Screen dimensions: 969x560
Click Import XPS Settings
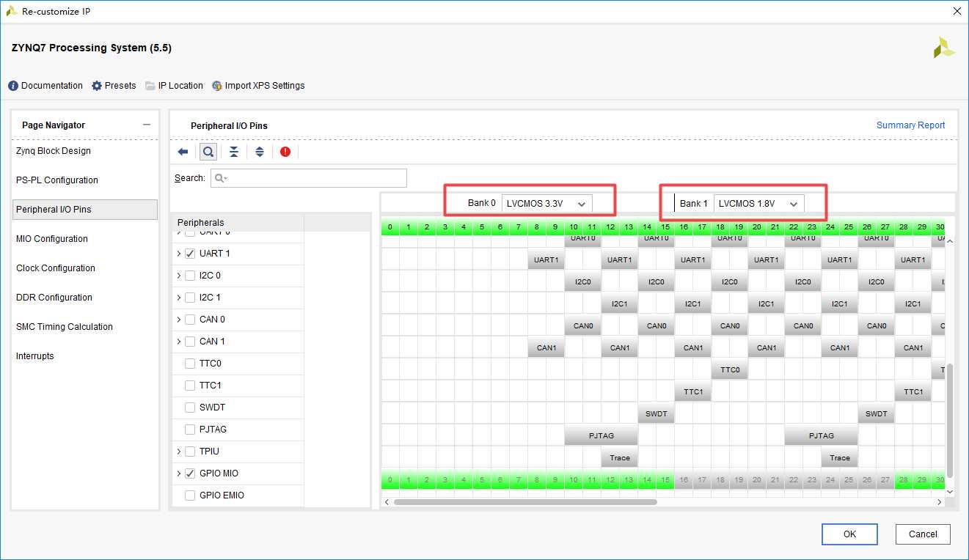[x=258, y=86]
